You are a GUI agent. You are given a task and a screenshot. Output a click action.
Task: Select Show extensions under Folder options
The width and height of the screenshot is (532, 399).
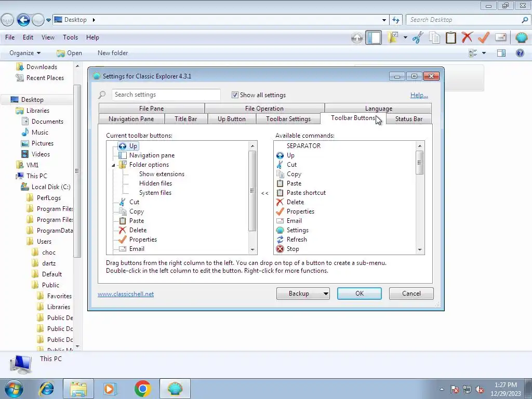point(162,174)
